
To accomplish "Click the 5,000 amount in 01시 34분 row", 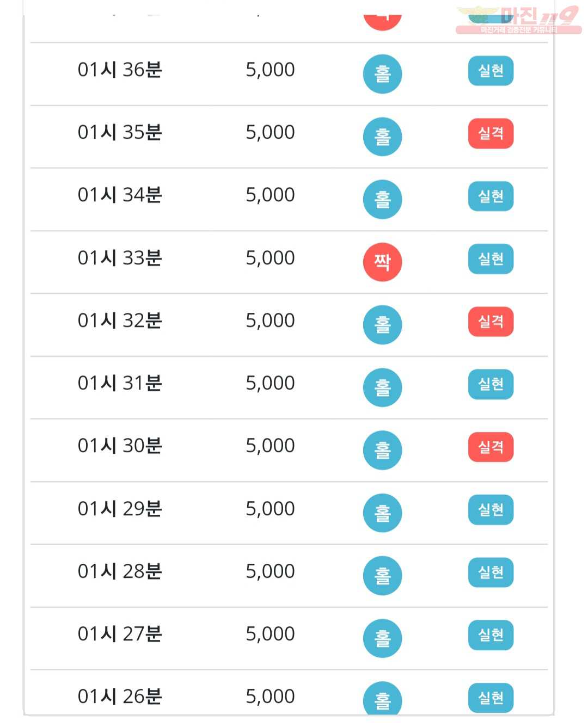I will tap(270, 195).
